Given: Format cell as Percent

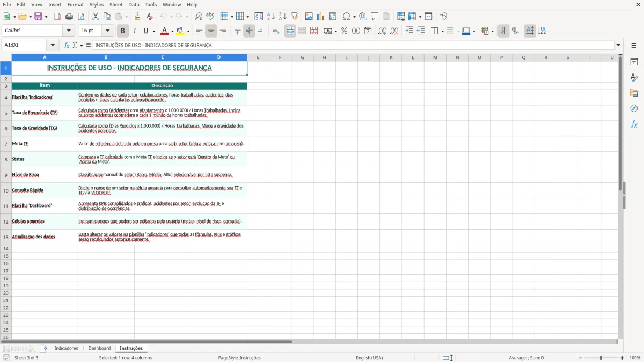Looking at the screenshot, I should [x=345, y=31].
